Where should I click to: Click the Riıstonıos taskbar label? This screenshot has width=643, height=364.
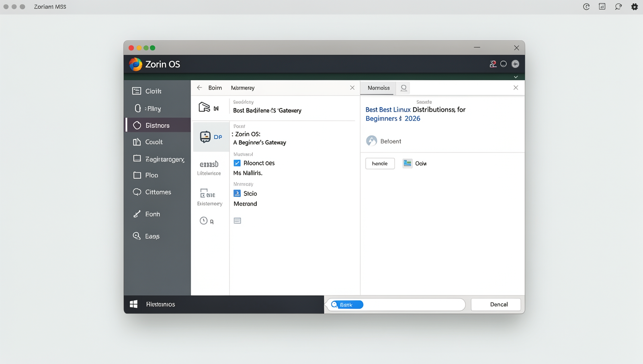tap(160, 305)
